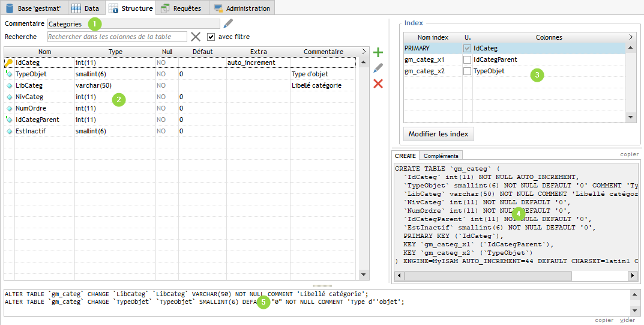Select the PRIMARY index row

(x=514, y=48)
